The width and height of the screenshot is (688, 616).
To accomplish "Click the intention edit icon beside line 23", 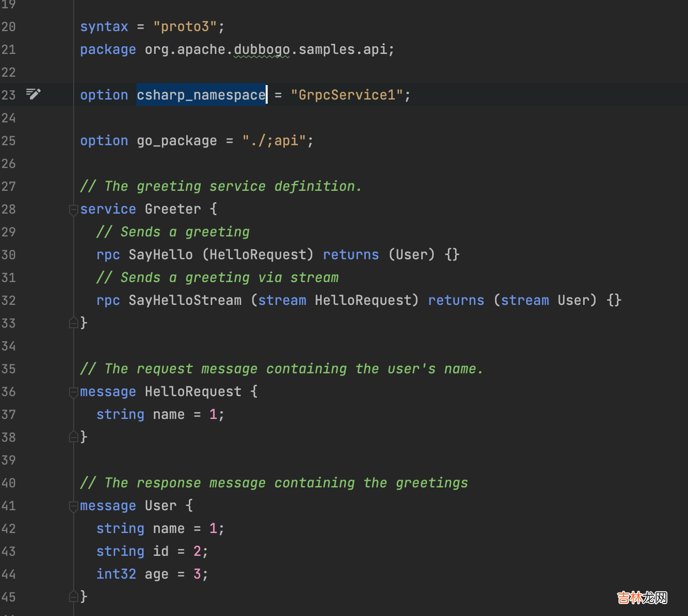I will coord(33,94).
